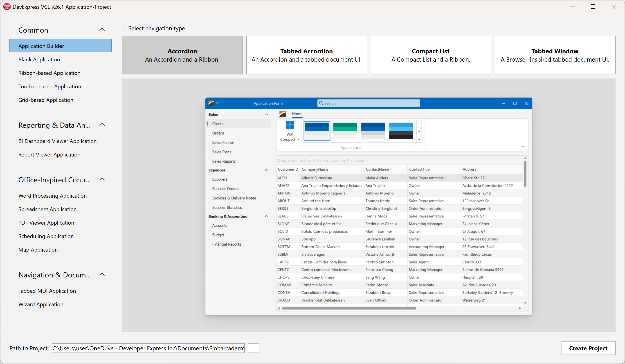The height and width of the screenshot is (364, 625).
Task: Select Tabbed MDI Application
Action: click(x=61, y=291)
